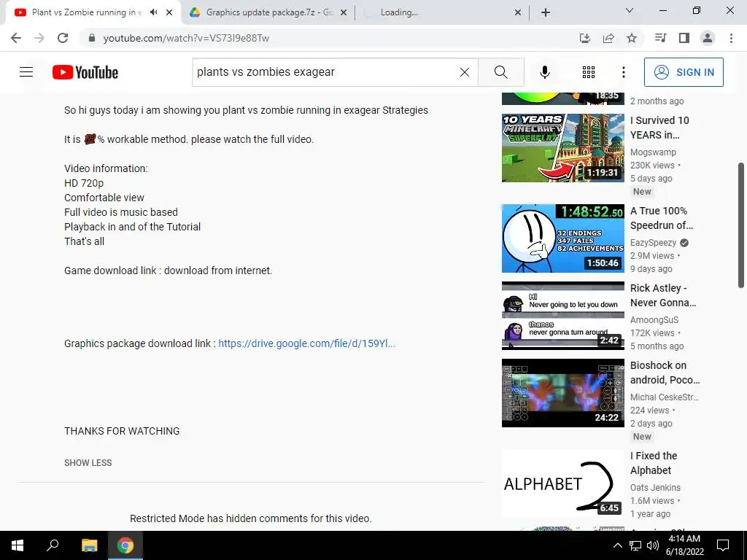Open network status tray icon

pyautogui.click(x=635, y=545)
